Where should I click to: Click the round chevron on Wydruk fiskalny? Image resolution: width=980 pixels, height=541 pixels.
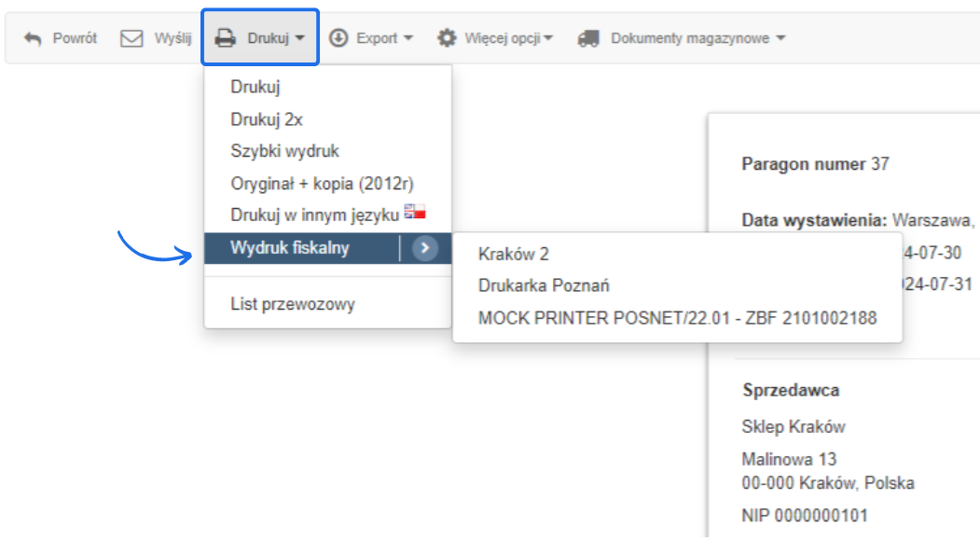[424, 248]
